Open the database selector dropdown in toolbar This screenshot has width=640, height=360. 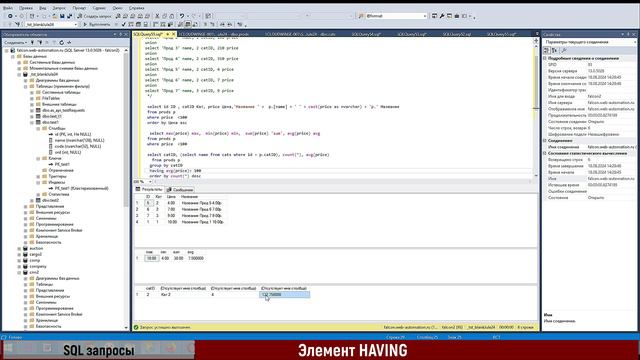click(76, 24)
